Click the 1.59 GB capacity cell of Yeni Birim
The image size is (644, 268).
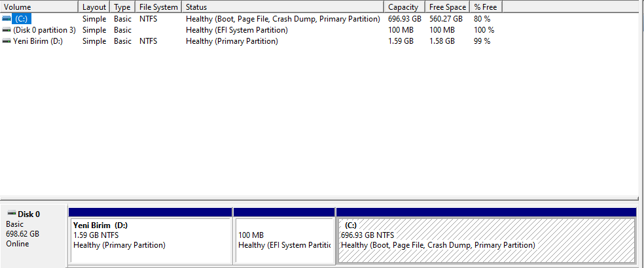(x=401, y=41)
